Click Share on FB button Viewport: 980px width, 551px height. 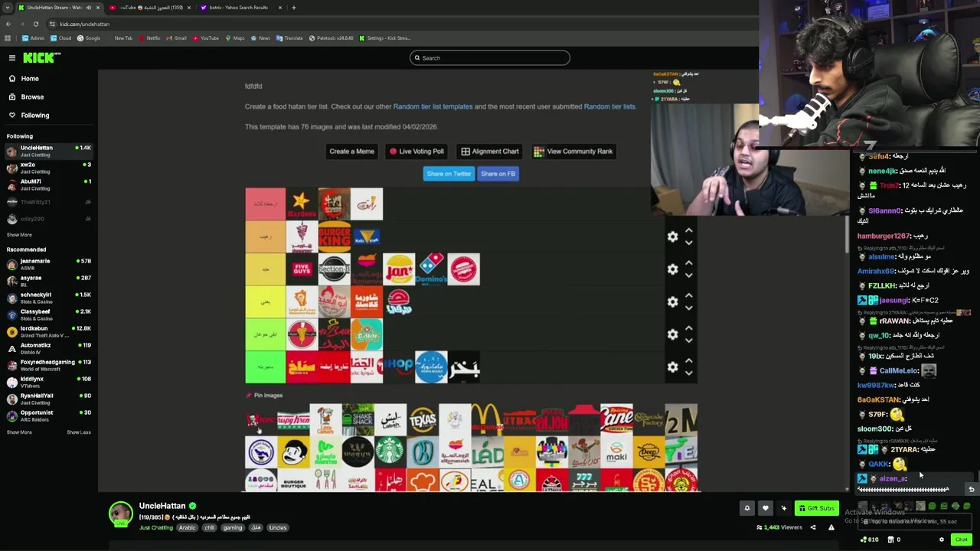pyautogui.click(x=498, y=174)
